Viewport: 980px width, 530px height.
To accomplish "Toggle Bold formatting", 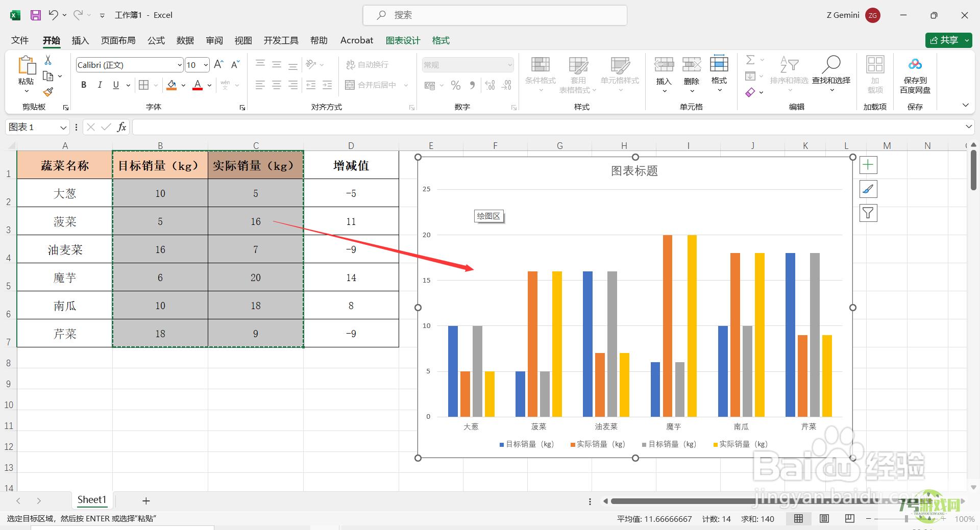I will click(x=84, y=85).
